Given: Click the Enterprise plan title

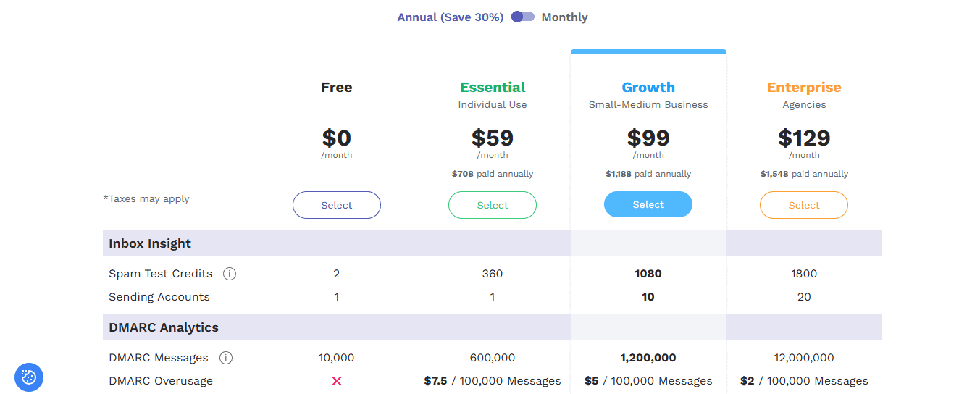Looking at the screenshot, I should [804, 88].
